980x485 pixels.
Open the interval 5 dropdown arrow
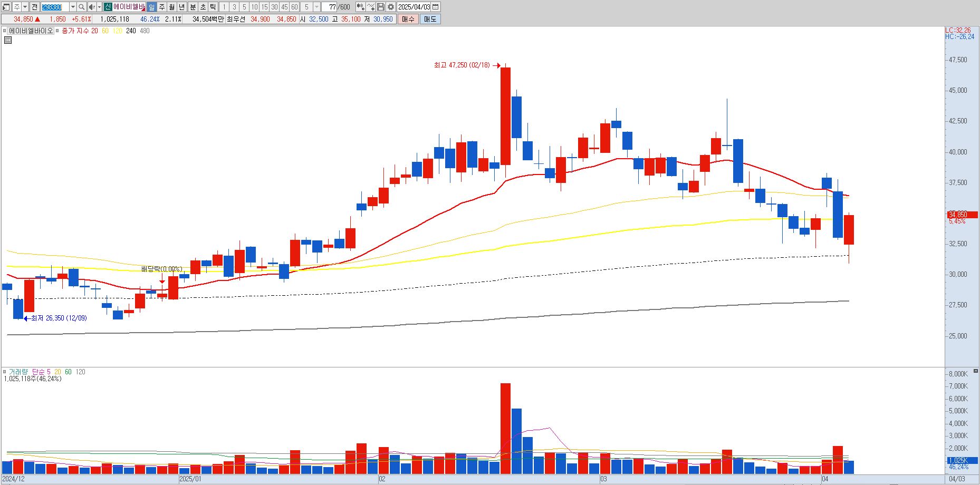tap(316, 7)
